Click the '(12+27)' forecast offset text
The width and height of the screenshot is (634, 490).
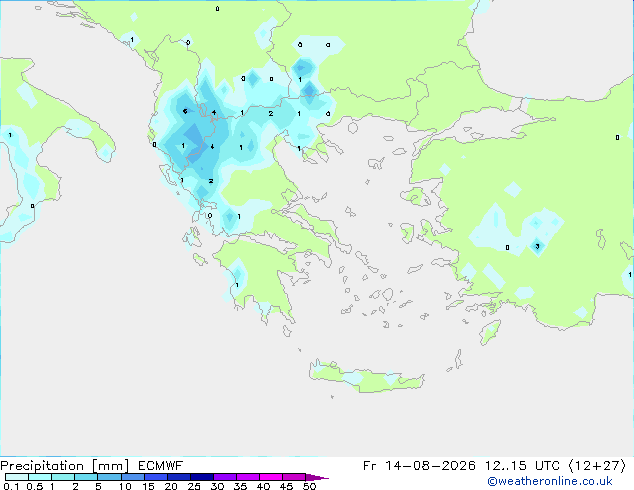pos(597,466)
